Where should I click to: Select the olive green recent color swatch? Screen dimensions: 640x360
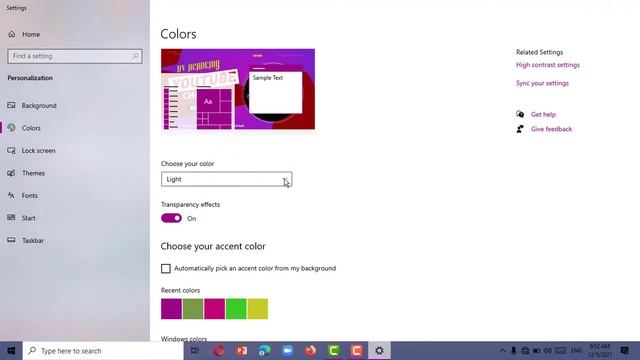point(193,309)
